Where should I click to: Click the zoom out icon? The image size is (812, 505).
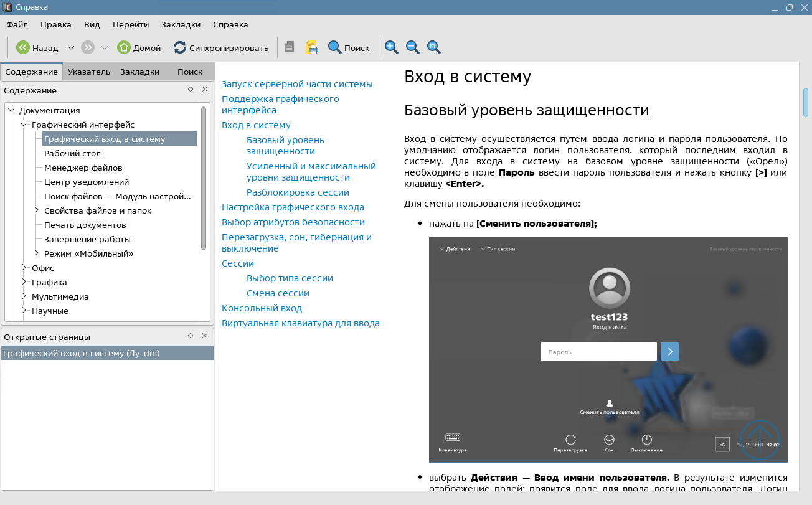412,47
